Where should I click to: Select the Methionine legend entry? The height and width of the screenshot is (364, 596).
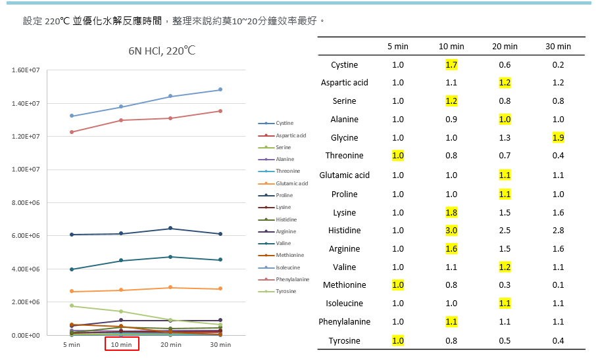(x=288, y=255)
